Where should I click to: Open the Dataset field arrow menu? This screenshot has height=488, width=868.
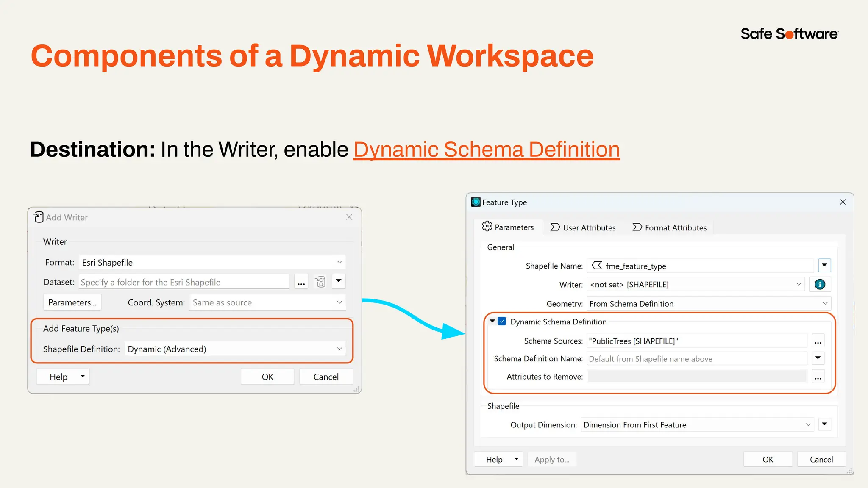(339, 281)
